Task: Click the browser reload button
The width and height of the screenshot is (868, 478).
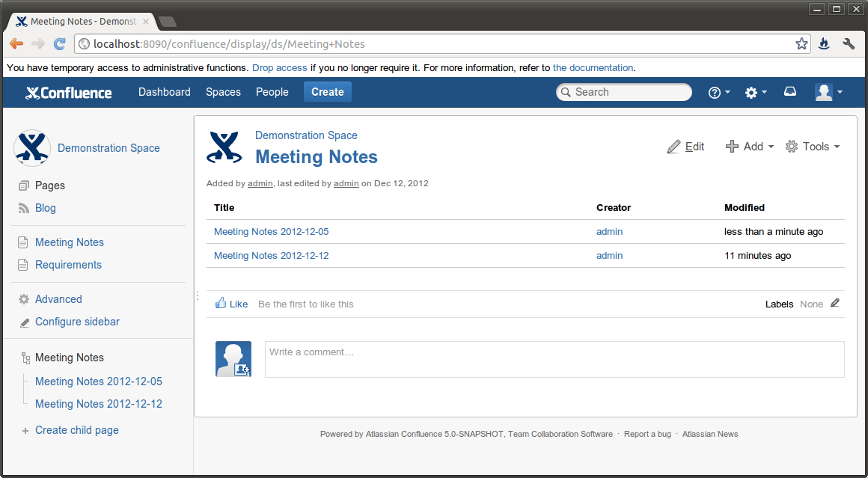Action: [59, 44]
